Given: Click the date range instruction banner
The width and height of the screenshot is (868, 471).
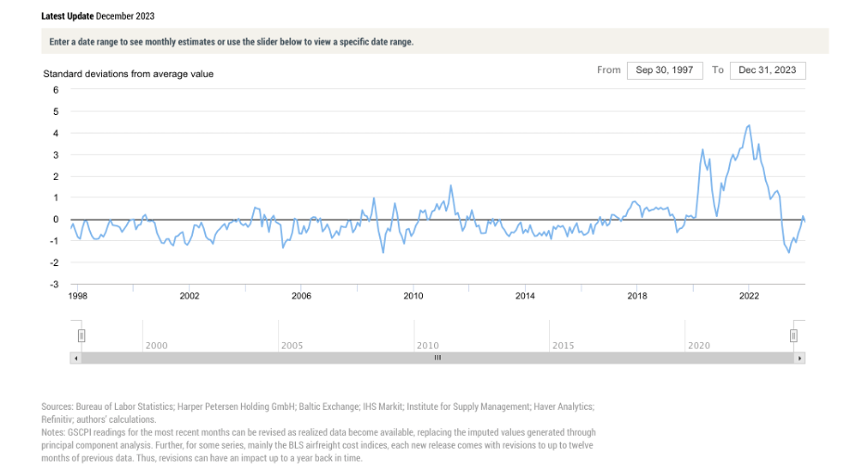Looking at the screenshot, I should [434, 42].
